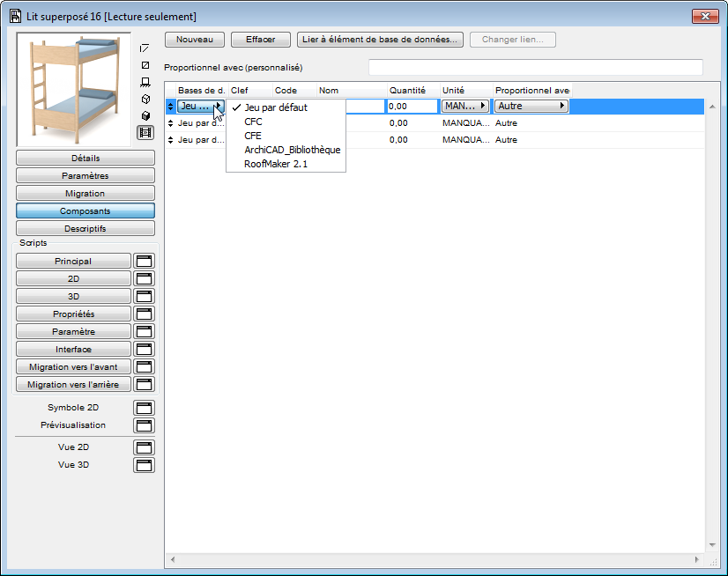Select CFC from the open menu
This screenshot has height=576, width=728.
(x=253, y=122)
